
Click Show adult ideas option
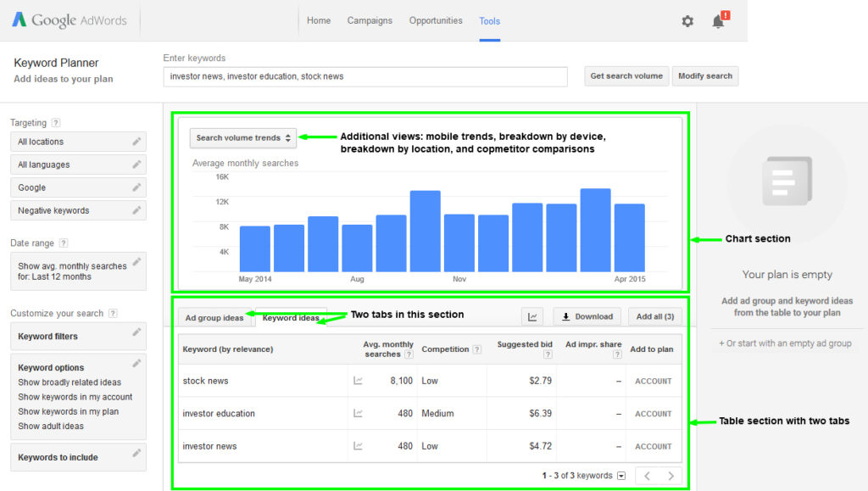[x=50, y=427]
